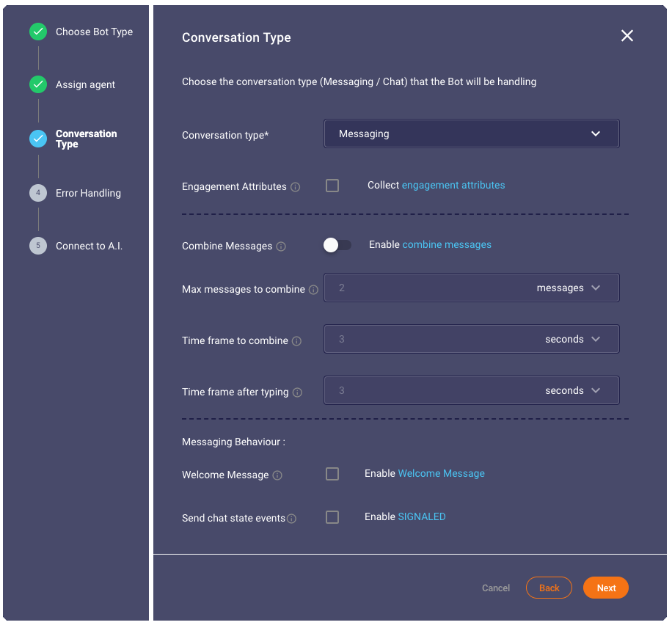The height and width of the screenshot is (625, 672).
Task: Check the Enable SIGNALED checkbox
Action: 332,517
